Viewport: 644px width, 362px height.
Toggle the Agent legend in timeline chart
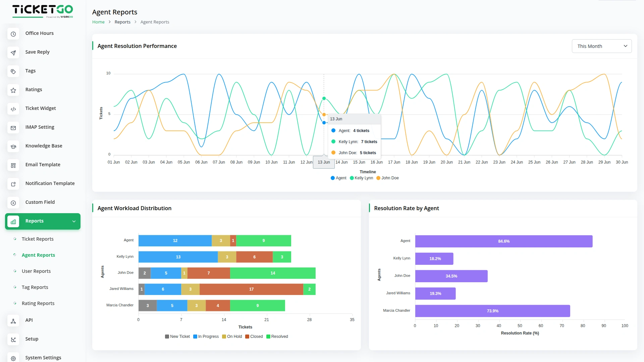click(338, 178)
